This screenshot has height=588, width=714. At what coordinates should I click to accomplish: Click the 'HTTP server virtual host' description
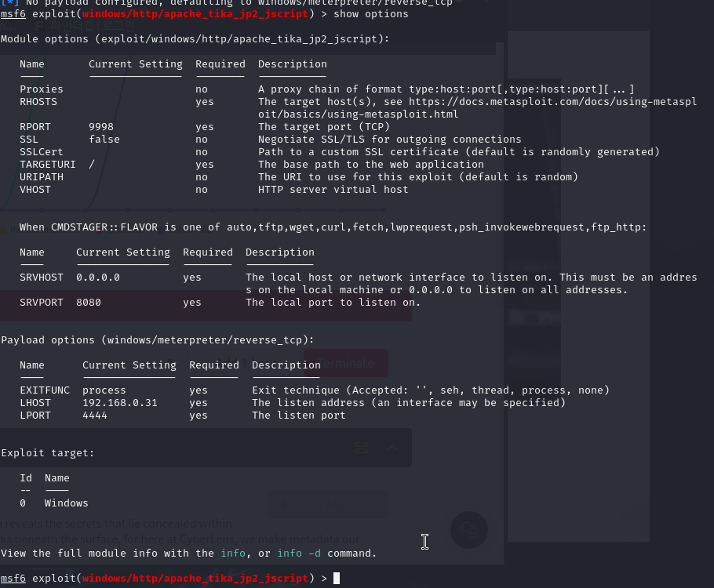[333, 189]
